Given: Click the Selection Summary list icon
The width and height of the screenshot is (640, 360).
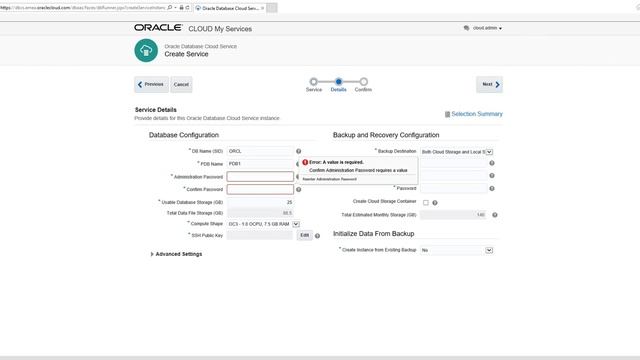Looking at the screenshot, I should coord(447,114).
